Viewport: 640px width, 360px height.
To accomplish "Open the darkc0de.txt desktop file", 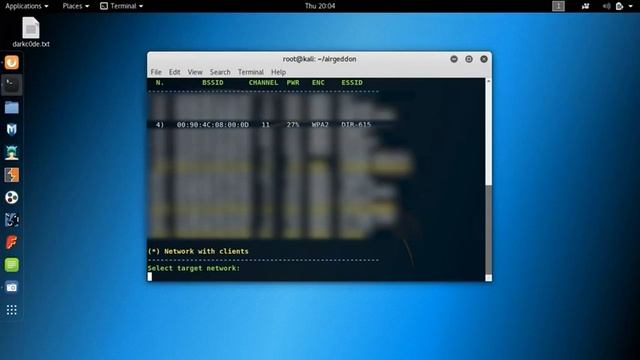I will click(x=31, y=32).
